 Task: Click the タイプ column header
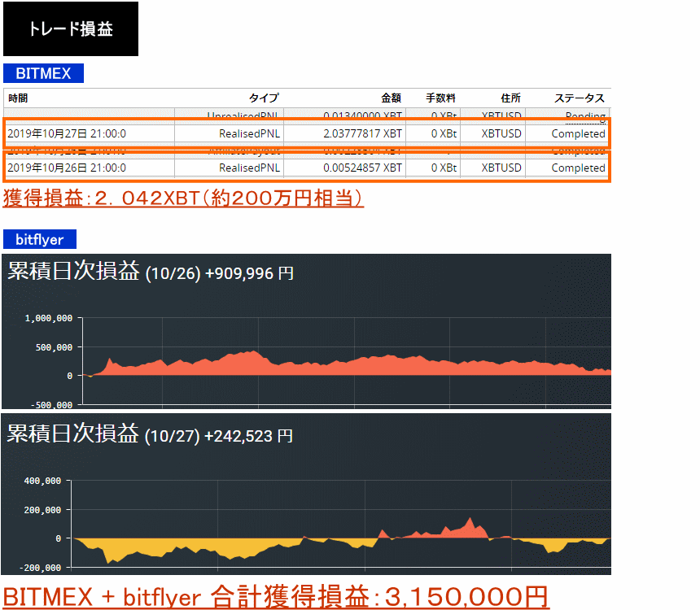coord(264,98)
